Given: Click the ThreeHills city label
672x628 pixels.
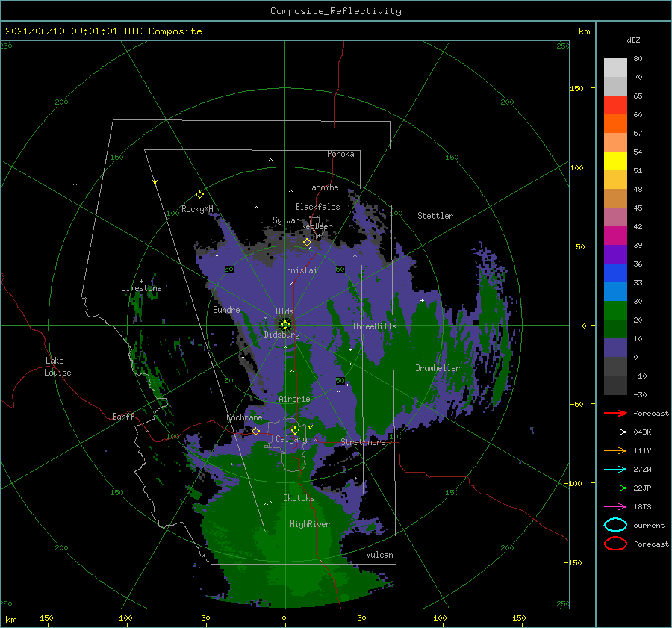Looking at the screenshot, I should click(x=375, y=326).
